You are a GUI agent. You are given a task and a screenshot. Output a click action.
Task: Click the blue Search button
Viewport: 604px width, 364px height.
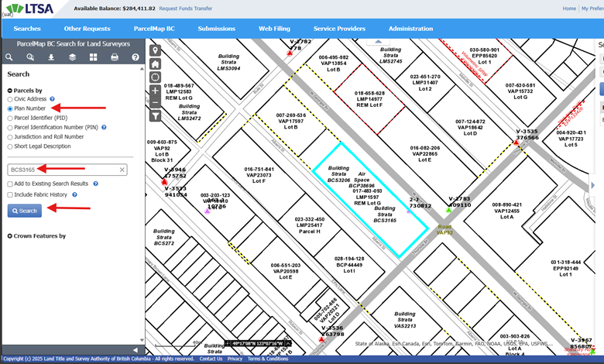25,211
